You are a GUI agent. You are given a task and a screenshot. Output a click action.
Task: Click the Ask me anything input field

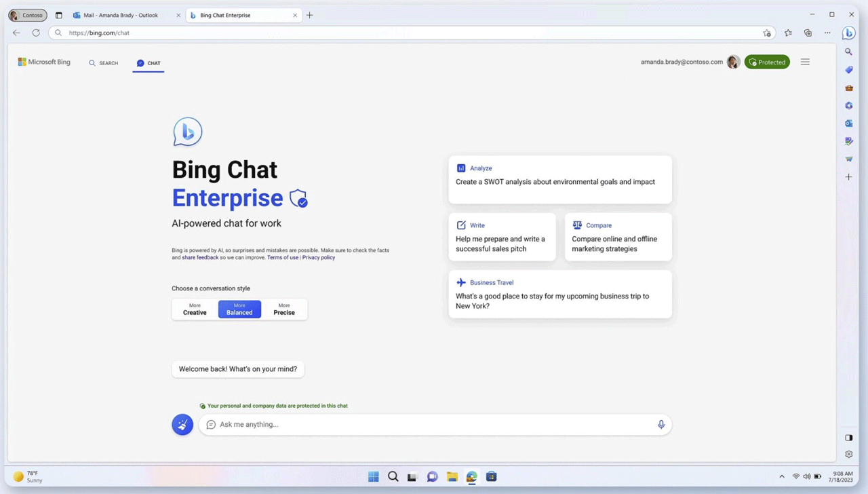[x=434, y=424]
